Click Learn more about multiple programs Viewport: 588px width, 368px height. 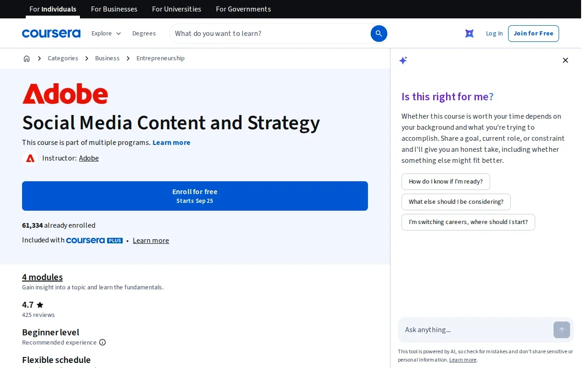pos(171,143)
